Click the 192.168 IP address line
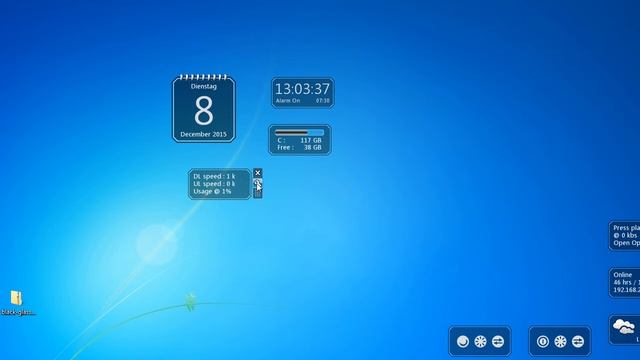The width and height of the screenshot is (640, 360). coord(627,290)
